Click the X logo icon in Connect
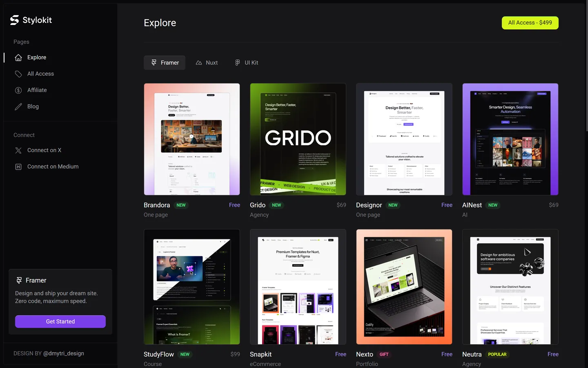This screenshot has width=588, height=368. point(18,150)
